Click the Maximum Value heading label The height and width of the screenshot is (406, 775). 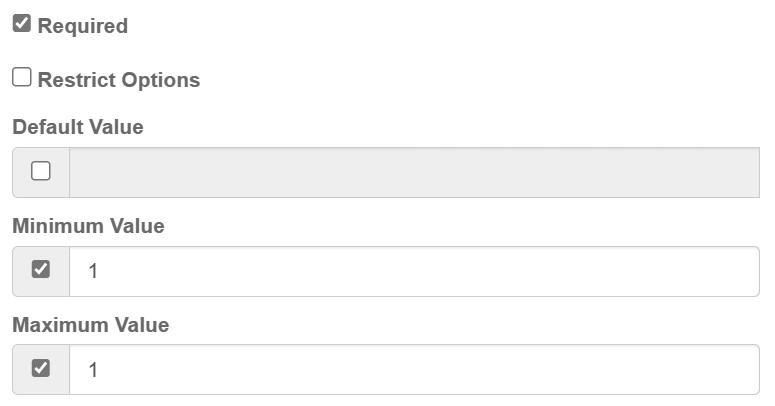91,325
